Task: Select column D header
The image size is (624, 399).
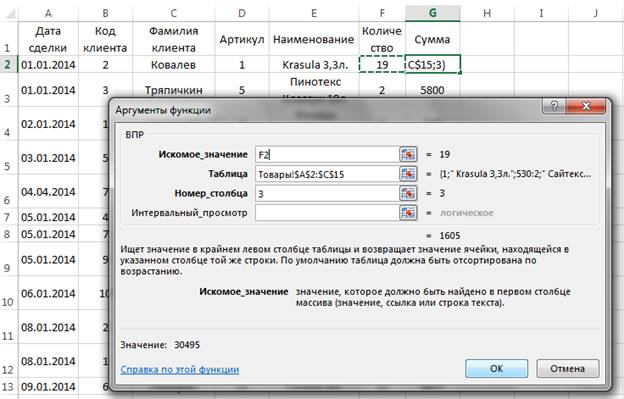Action: tap(242, 14)
